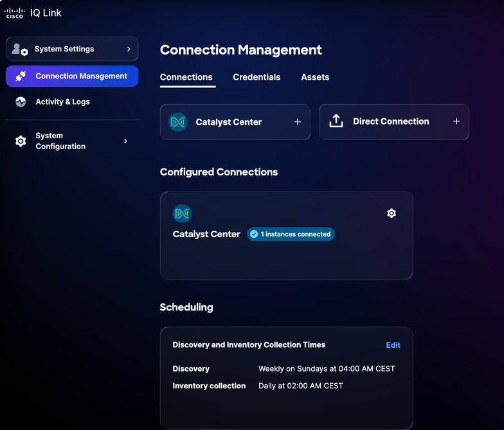The height and width of the screenshot is (430, 504).
Task: Click configured Catalyst Center DNA icon
Action: point(183,213)
